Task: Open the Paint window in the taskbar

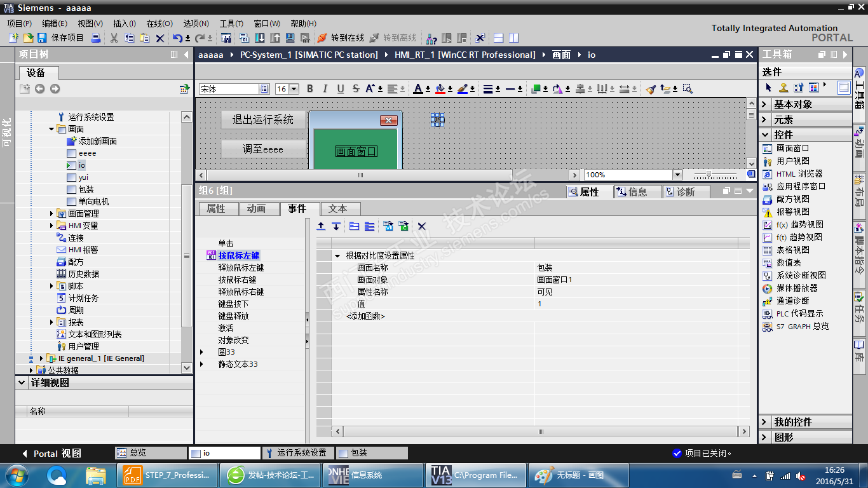Action: 578,475
